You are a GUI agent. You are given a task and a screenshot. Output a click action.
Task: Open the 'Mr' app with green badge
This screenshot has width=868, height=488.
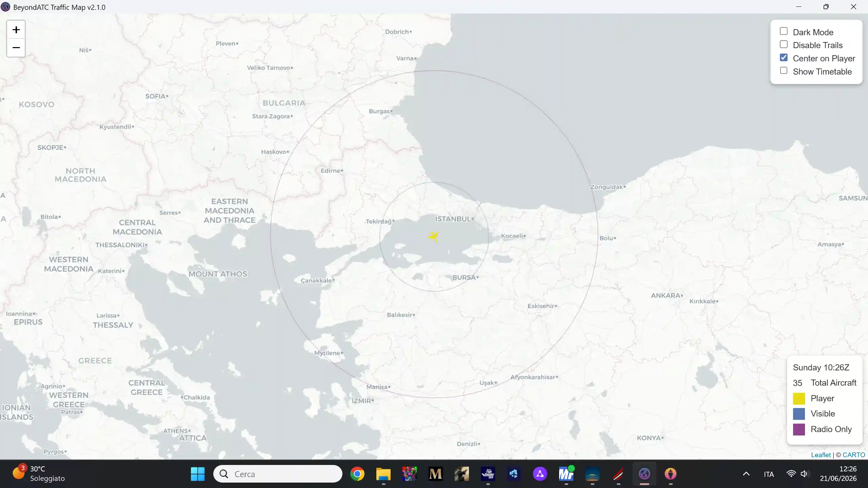pos(566,474)
